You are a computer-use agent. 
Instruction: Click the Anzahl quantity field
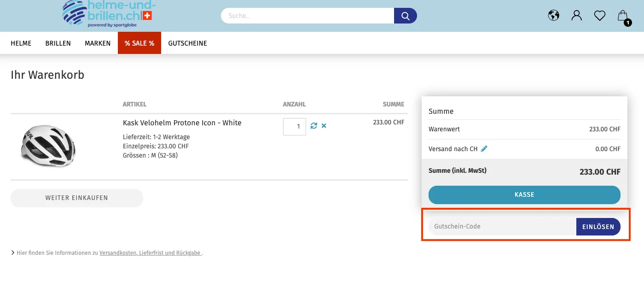pyautogui.click(x=295, y=126)
